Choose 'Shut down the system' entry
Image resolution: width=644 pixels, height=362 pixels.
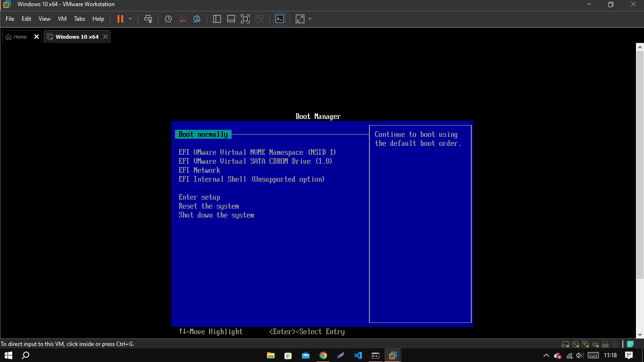tap(216, 215)
